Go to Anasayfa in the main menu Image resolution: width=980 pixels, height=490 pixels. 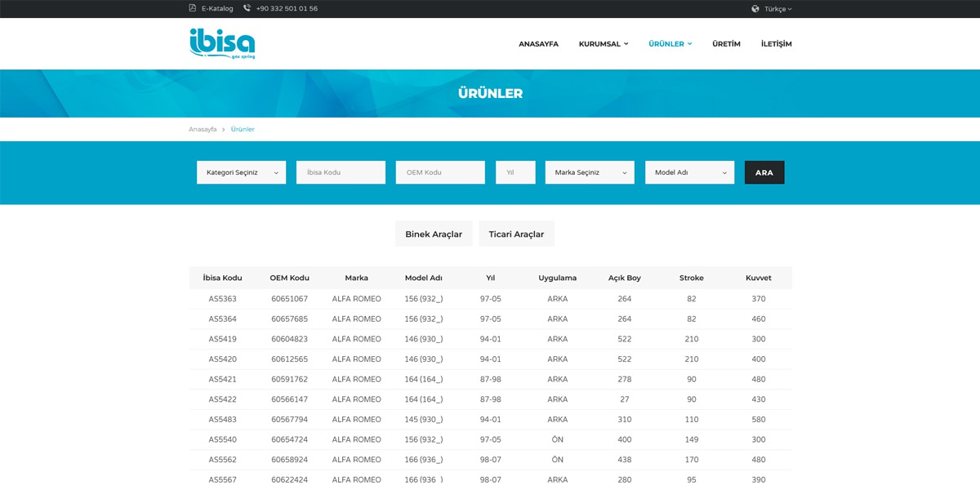click(x=539, y=44)
